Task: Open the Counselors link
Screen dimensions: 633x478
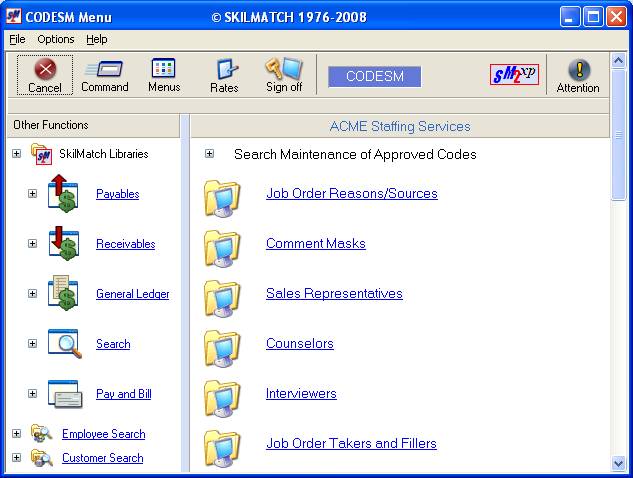Action: point(300,344)
